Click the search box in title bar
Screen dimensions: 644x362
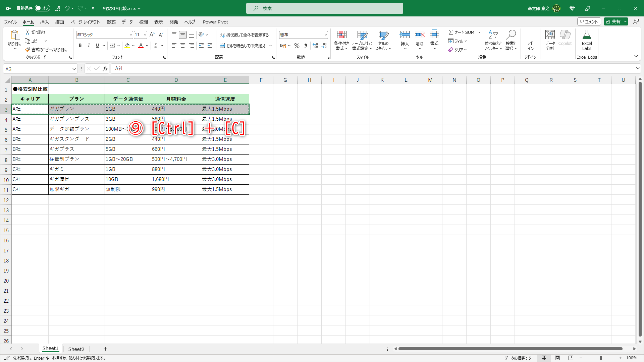click(324, 8)
